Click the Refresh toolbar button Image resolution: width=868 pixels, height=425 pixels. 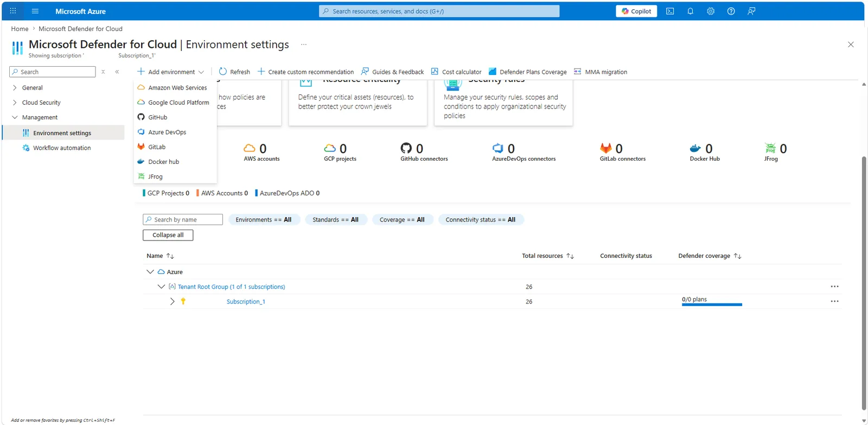[x=234, y=72]
